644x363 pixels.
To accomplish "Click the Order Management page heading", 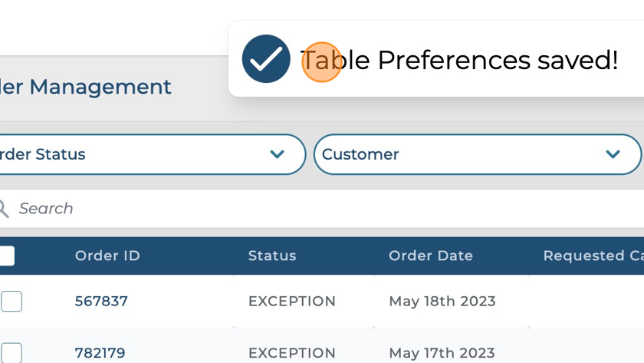I will click(x=86, y=87).
